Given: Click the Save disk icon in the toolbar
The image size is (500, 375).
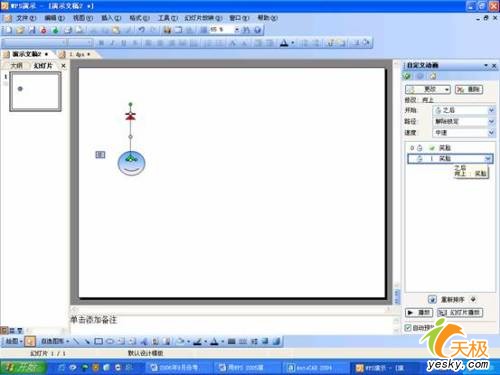Looking at the screenshot, I should pyautogui.click(x=32, y=30).
